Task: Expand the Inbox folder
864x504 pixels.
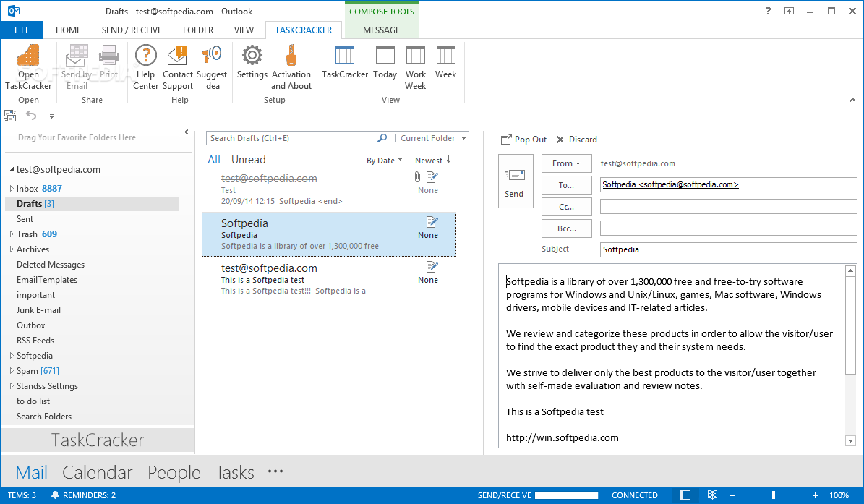Action: pos(12,189)
